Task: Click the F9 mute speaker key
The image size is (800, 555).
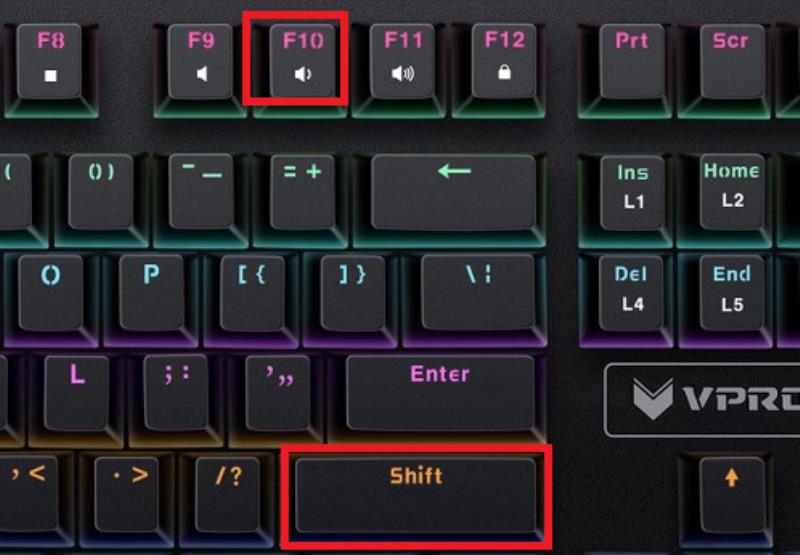Action: click(x=201, y=61)
